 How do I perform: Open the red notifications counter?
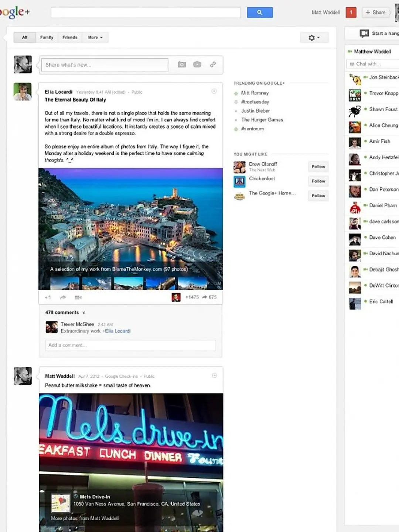[x=351, y=13]
